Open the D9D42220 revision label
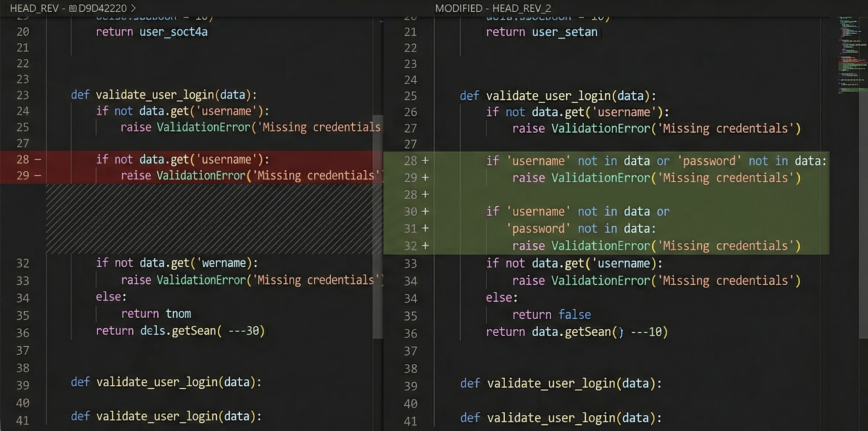The image size is (868, 431). 102,8
